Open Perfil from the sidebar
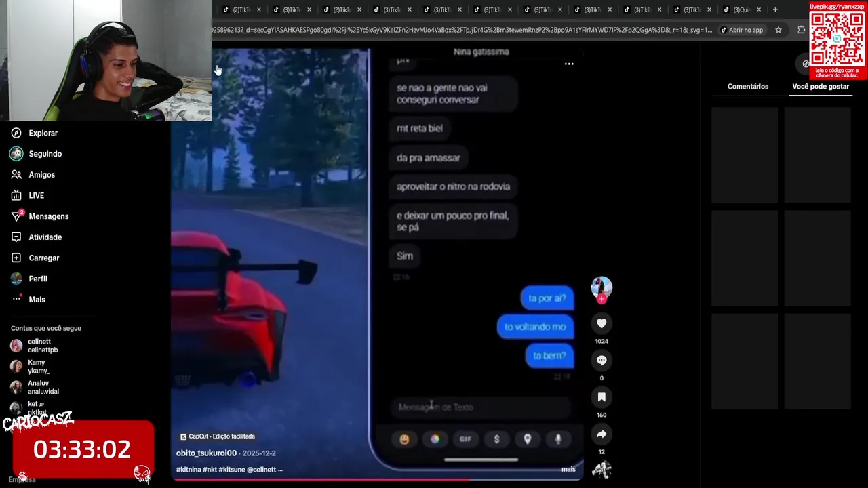 coord(37,279)
